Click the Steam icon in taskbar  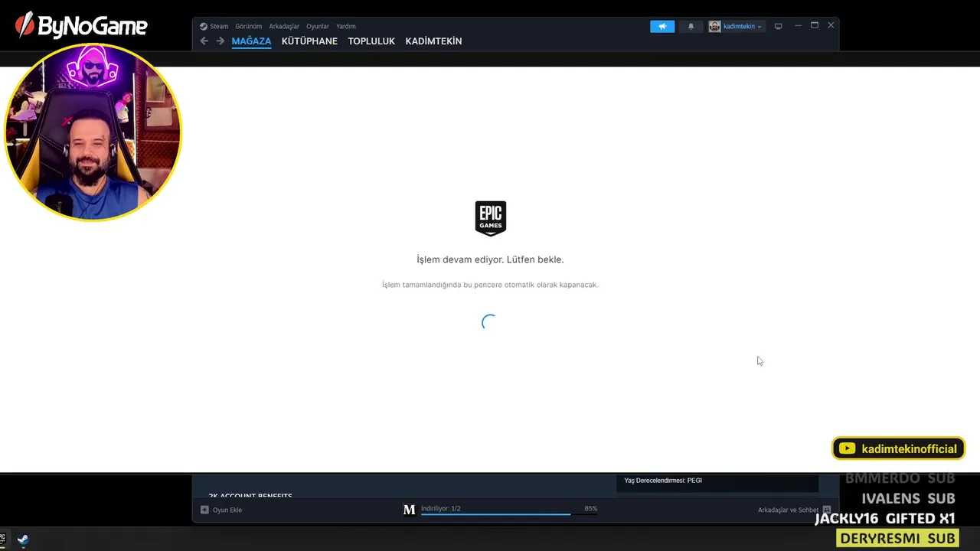pos(23,540)
